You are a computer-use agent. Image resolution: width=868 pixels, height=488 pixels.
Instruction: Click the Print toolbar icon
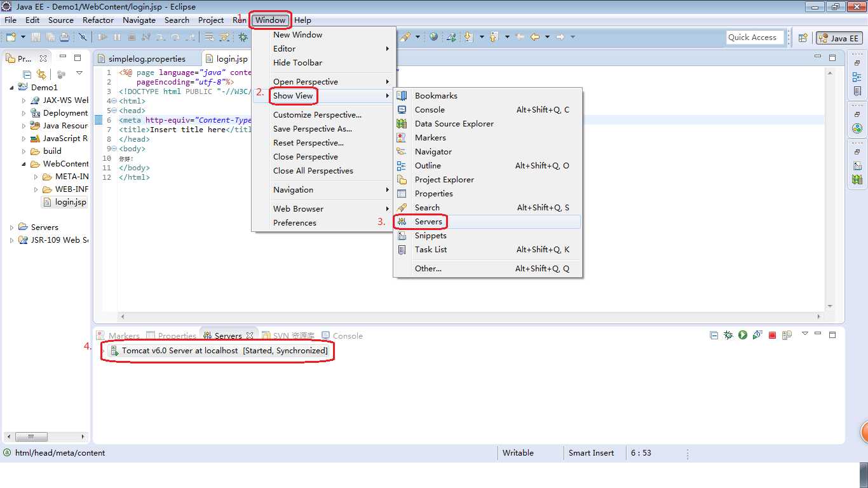64,37
